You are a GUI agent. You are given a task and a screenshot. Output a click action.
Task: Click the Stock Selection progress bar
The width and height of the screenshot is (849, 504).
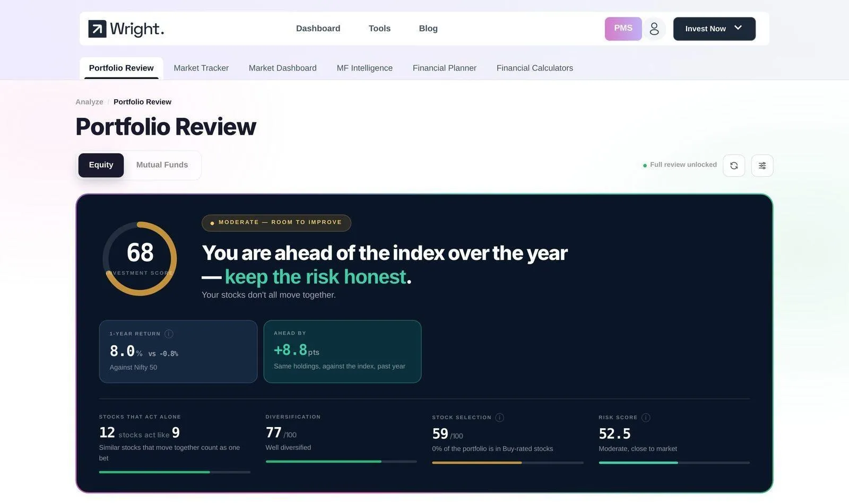[507, 463]
